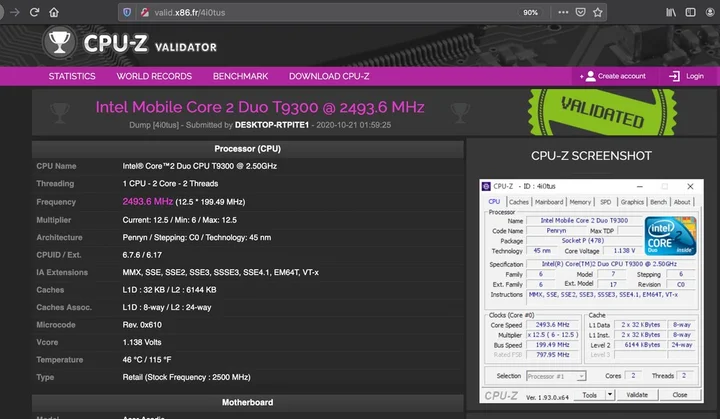Bookmark this page with the star icon

597,12
